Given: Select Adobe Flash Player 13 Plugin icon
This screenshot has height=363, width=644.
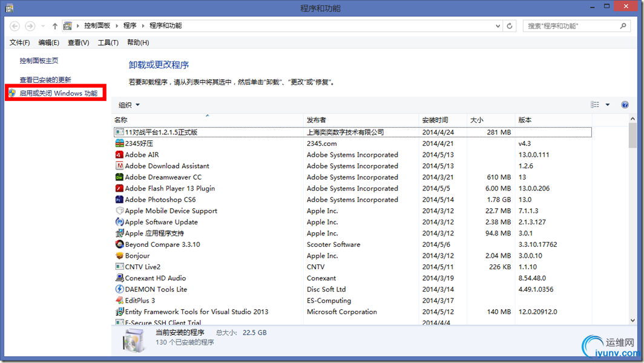Looking at the screenshot, I should (119, 189).
